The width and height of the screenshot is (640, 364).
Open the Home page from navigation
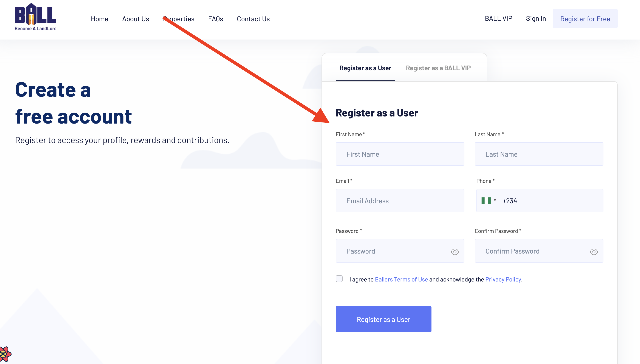pyautogui.click(x=99, y=19)
